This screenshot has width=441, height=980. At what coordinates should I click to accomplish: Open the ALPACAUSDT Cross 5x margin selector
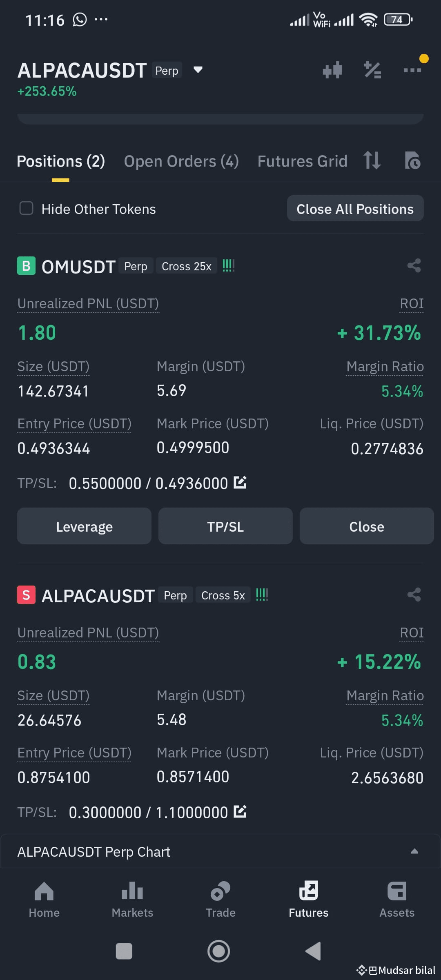pyautogui.click(x=223, y=595)
